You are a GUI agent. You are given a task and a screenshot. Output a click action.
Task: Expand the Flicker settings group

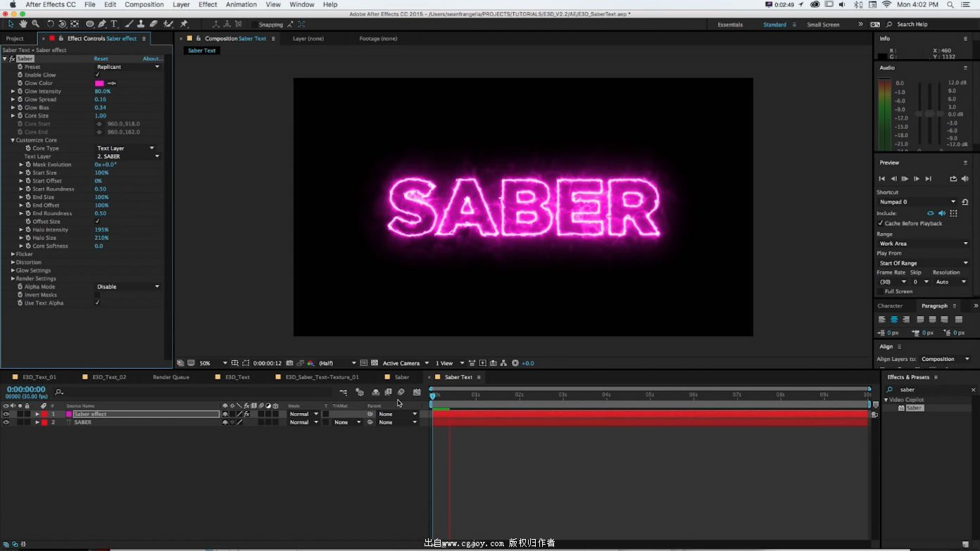click(13, 254)
